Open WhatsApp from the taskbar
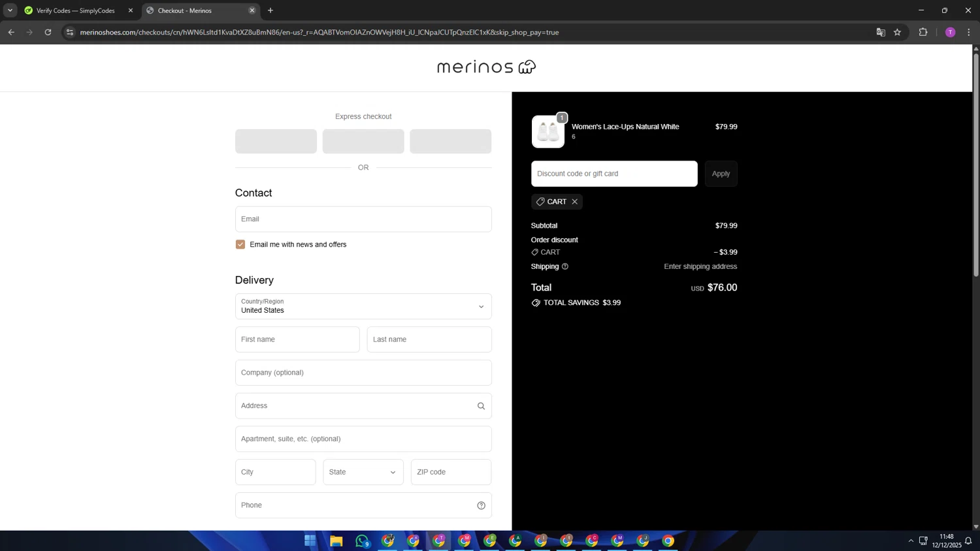Viewport: 980px width, 551px height. pyautogui.click(x=363, y=541)
